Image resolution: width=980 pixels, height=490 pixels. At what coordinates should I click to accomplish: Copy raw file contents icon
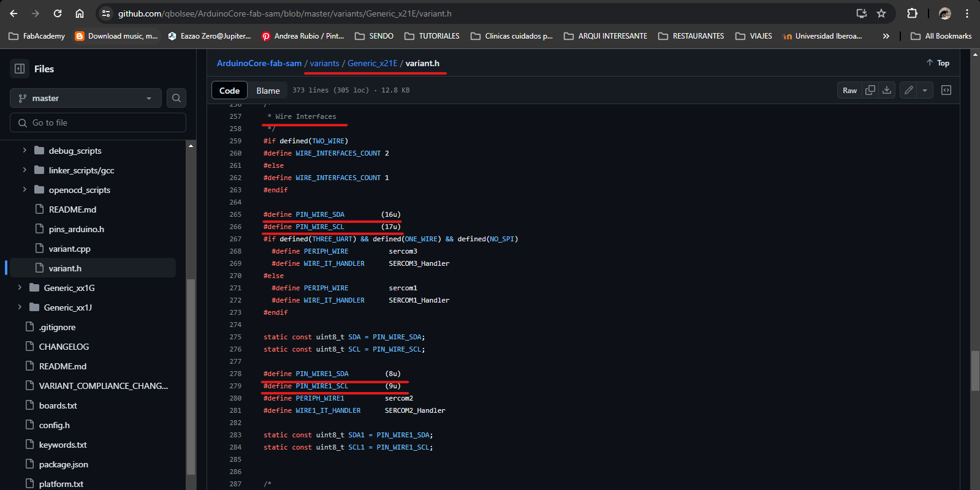pyautogui.click(x=870, y=90)
